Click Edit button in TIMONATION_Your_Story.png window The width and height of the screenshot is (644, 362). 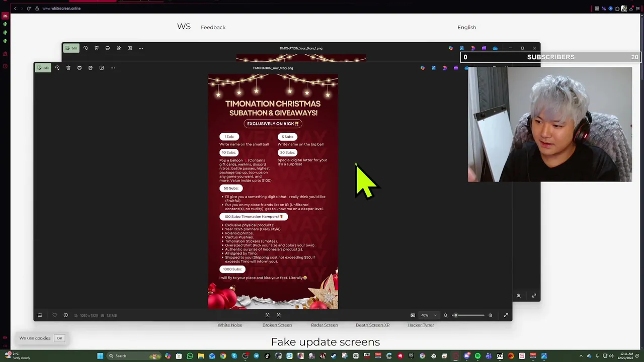click(x=43, y=68)
